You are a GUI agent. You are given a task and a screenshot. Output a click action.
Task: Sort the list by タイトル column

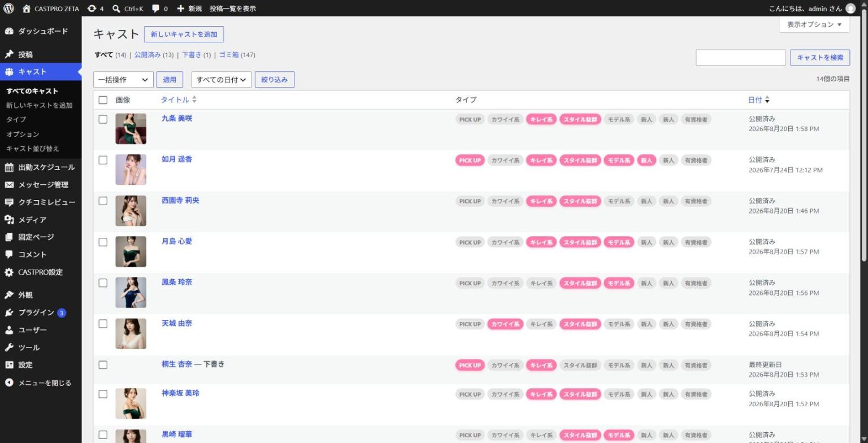tap(179, 100)
